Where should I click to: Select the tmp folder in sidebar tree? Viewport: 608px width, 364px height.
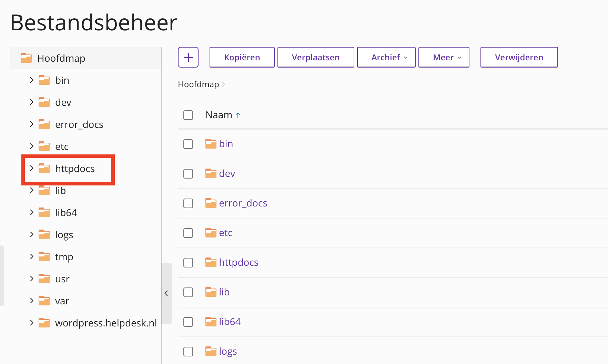pos(64,257)
